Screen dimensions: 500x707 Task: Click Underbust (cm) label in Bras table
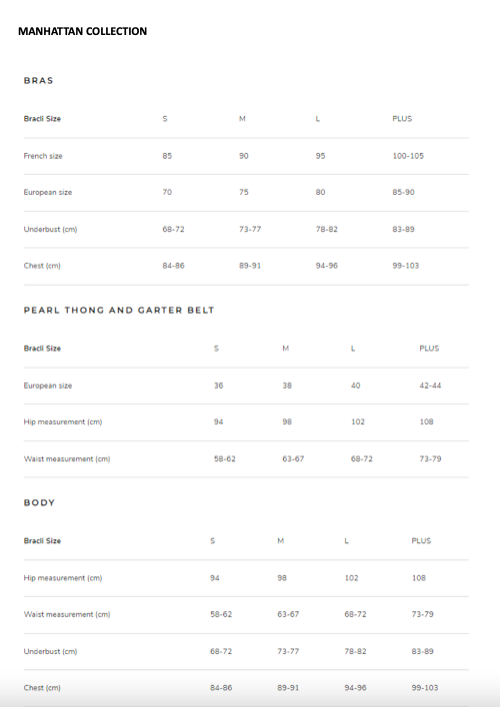(x=50, y=229)
